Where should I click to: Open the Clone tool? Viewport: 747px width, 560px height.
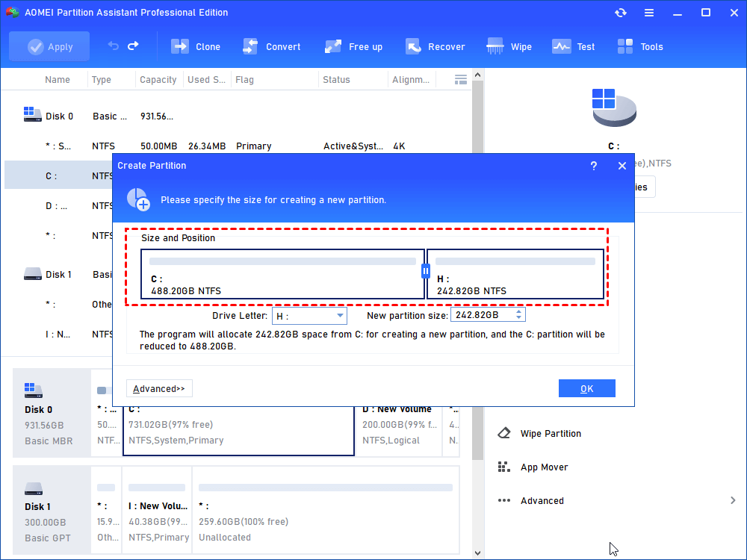(196, 46)
